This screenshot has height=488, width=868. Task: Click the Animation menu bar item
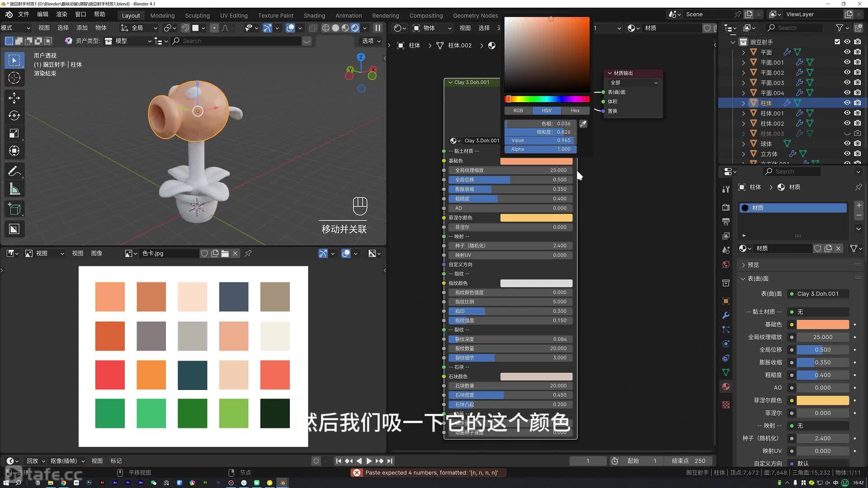point(348,15)
